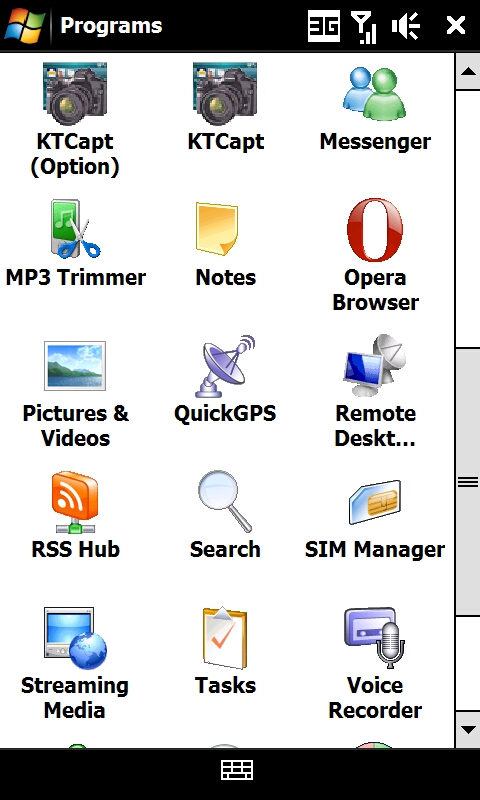The image size is (480, 800).
Task: Tap the speaker volume status icon
Action: (406, 26)
